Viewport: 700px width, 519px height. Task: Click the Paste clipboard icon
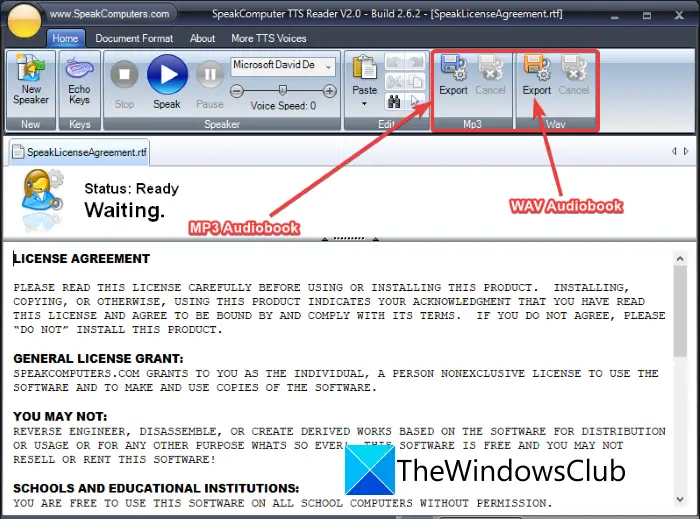365,68
